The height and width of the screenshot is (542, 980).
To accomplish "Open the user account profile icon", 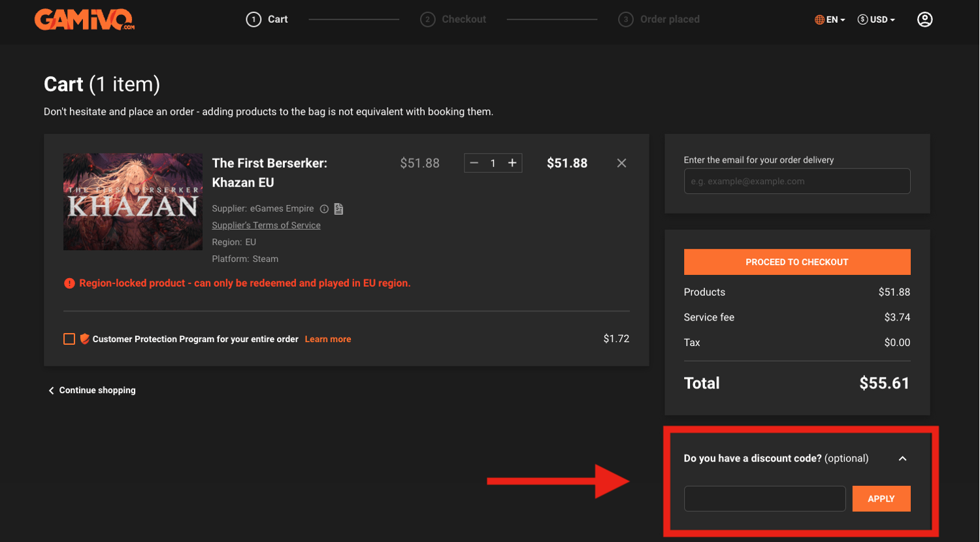I will (924, 20).
